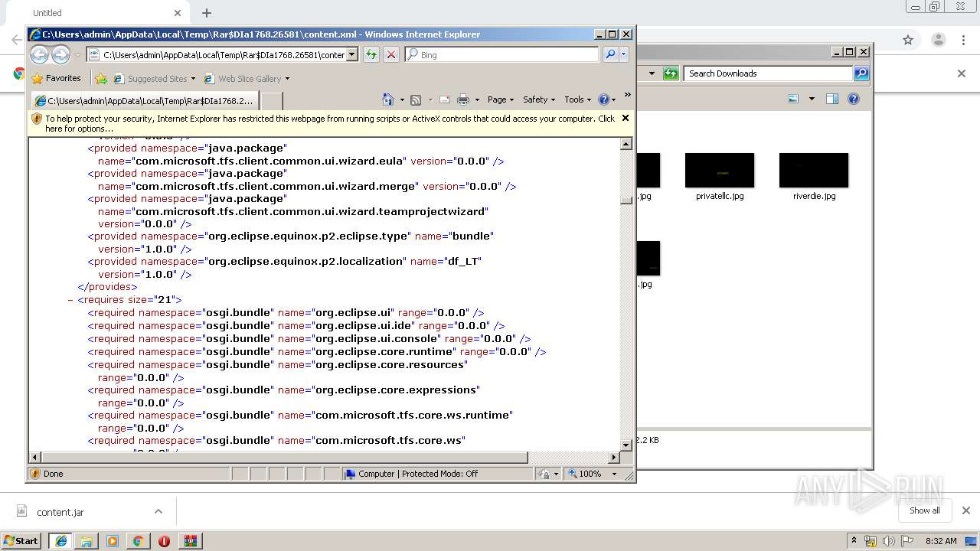The width and height of the screenshot is (980, 551).
Task: Click the Bing search magnifier button
Action: [610, 54]
